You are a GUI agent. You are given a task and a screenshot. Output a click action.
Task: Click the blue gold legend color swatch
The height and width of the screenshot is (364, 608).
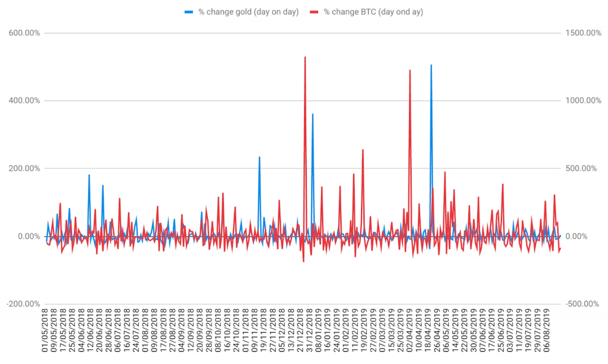(x=189, y=12)
